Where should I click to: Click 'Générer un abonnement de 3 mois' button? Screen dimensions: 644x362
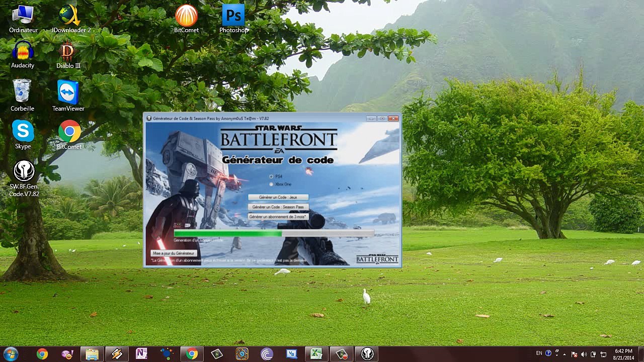278,217
